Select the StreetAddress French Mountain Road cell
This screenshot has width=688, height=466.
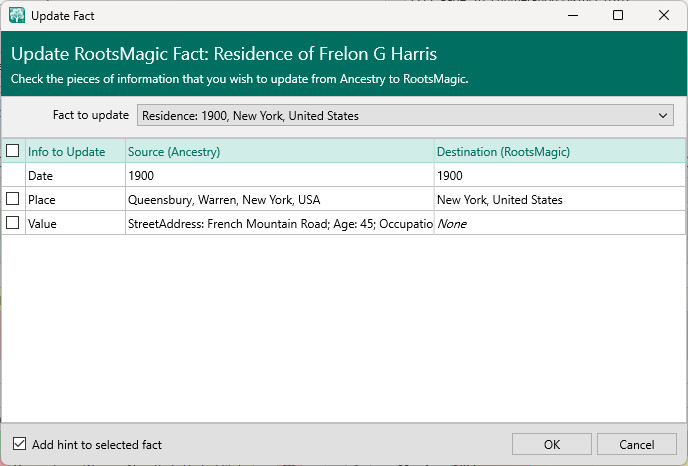(x=278, y=224)
